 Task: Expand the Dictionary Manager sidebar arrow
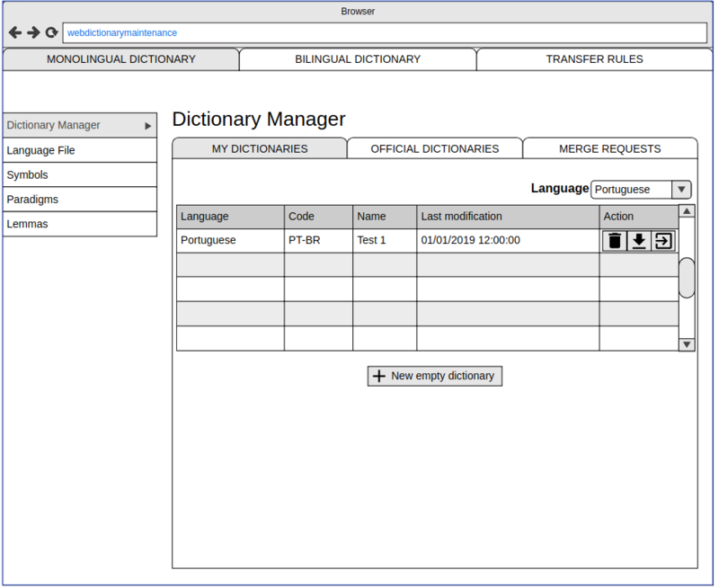click(148, 126)
